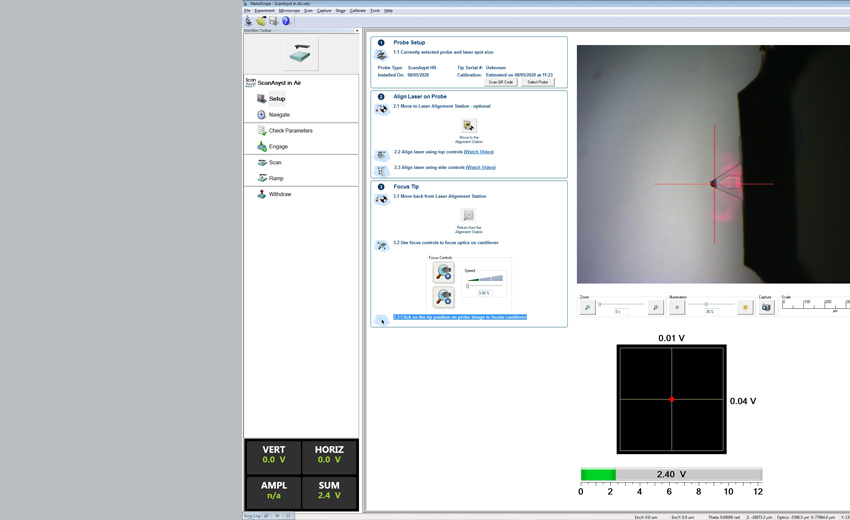Open the File menu
Image resolution: width=850 pixels, height=520 pixels.
pos(247,11)
